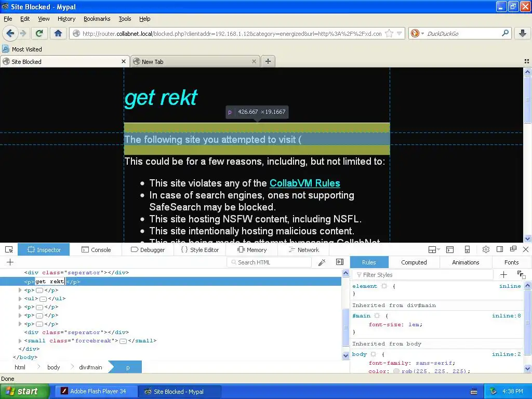The width and height of the screenshot is (532, 399).
Task: Open the frame selector dropdown in devtools
Action: (x=434, y=250)
